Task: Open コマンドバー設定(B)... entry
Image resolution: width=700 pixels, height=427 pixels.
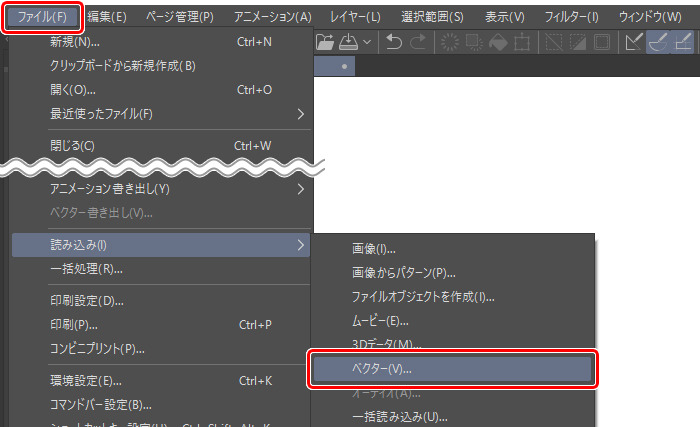Action: [x=161, y=405]
